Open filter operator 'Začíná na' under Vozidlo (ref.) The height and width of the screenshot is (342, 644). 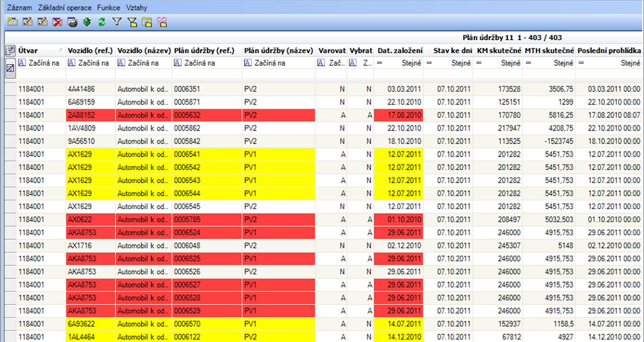click(x=90, y=63)
